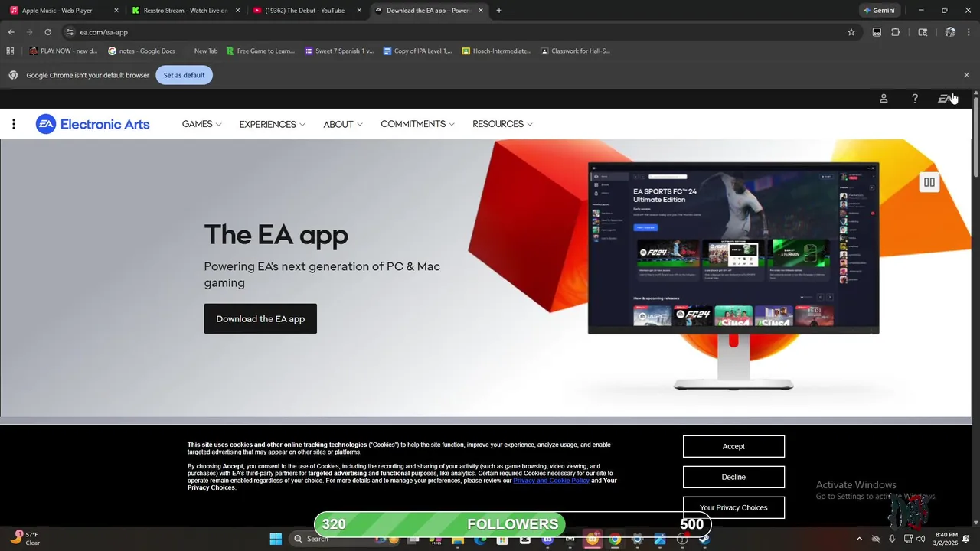
Task: Switch to the Rexstro Stream tab
Action: (x=185, y=11)
